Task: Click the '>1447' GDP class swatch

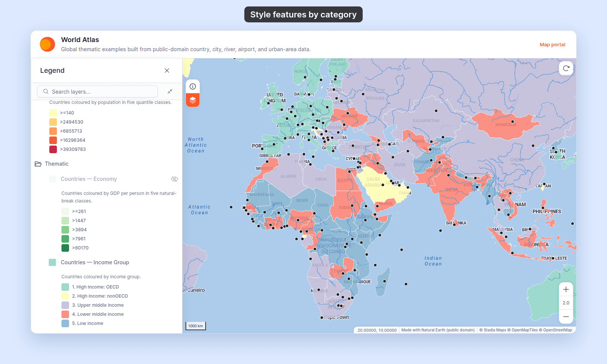Action: (x=65, y=221)
